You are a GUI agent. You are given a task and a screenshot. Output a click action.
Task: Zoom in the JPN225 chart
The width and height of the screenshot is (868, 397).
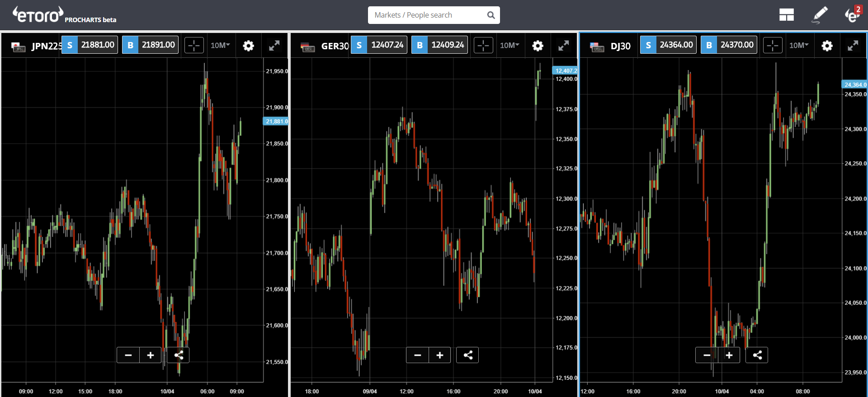click(151, 355)
